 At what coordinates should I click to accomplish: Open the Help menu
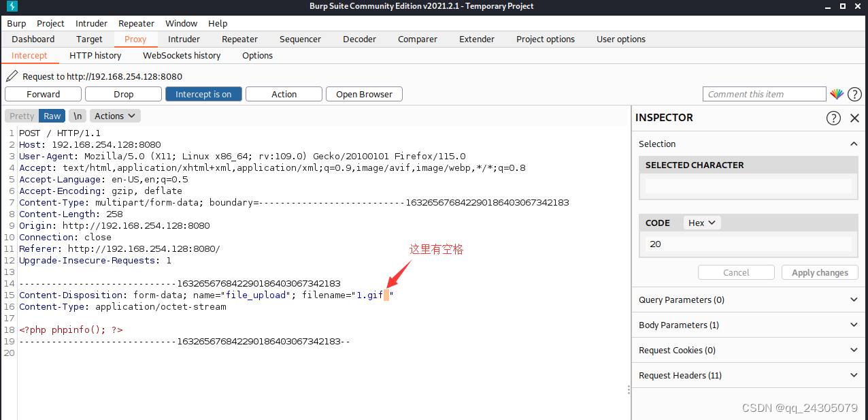tap(218, 23)
